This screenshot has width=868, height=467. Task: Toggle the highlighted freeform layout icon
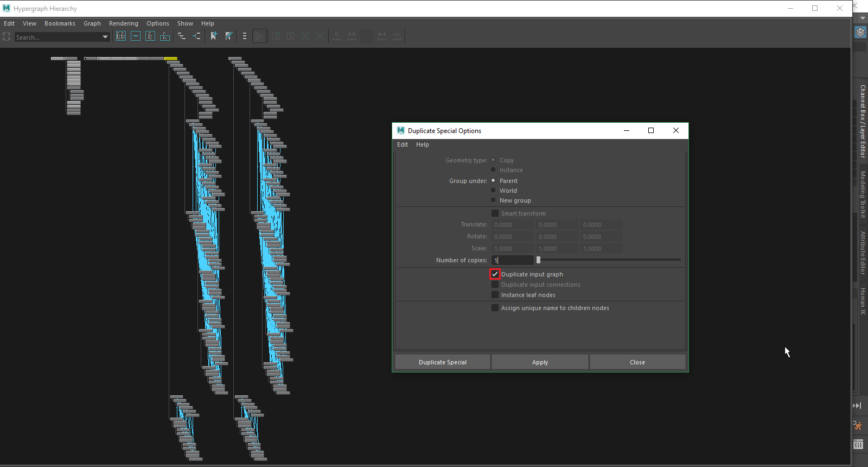(x=259, y=36)
